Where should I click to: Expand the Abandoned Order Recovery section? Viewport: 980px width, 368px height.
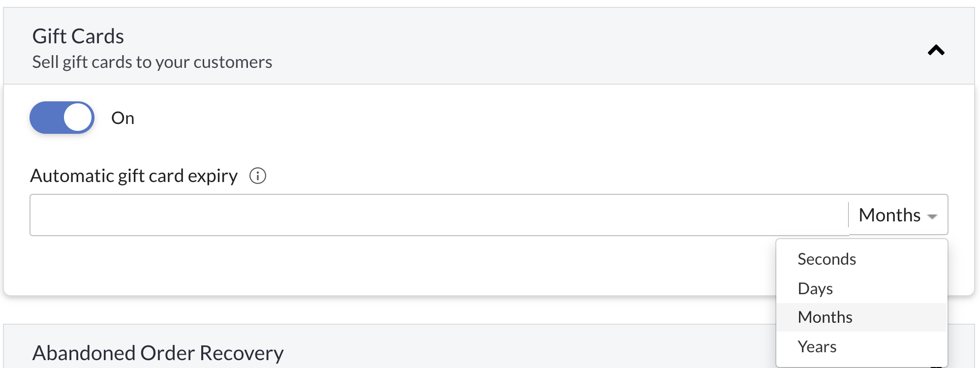158,353
